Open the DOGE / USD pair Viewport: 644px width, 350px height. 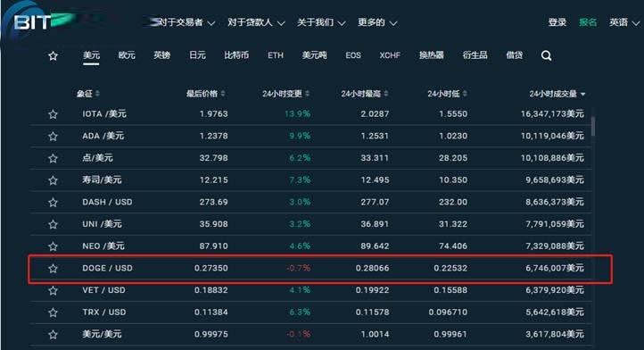coord(107,268)
